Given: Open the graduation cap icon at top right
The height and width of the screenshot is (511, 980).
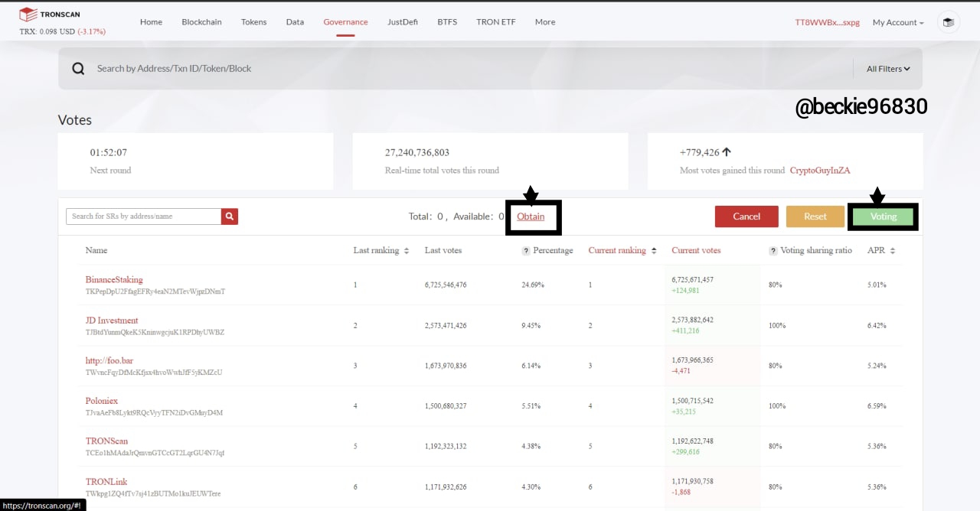Looking at the screenshot, I should coord(949,22).
